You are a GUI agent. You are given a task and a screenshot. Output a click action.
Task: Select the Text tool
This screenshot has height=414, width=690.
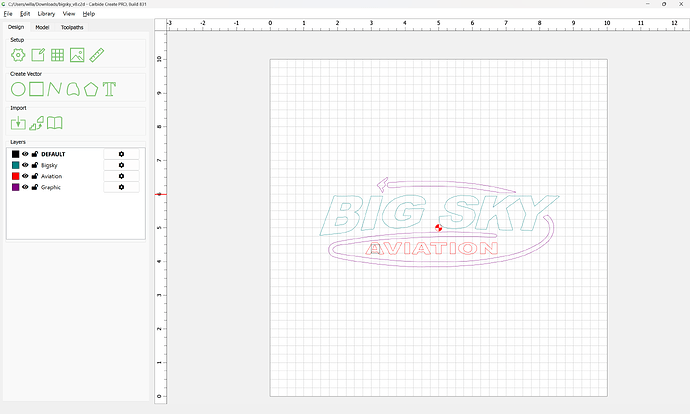click(109, 89)
